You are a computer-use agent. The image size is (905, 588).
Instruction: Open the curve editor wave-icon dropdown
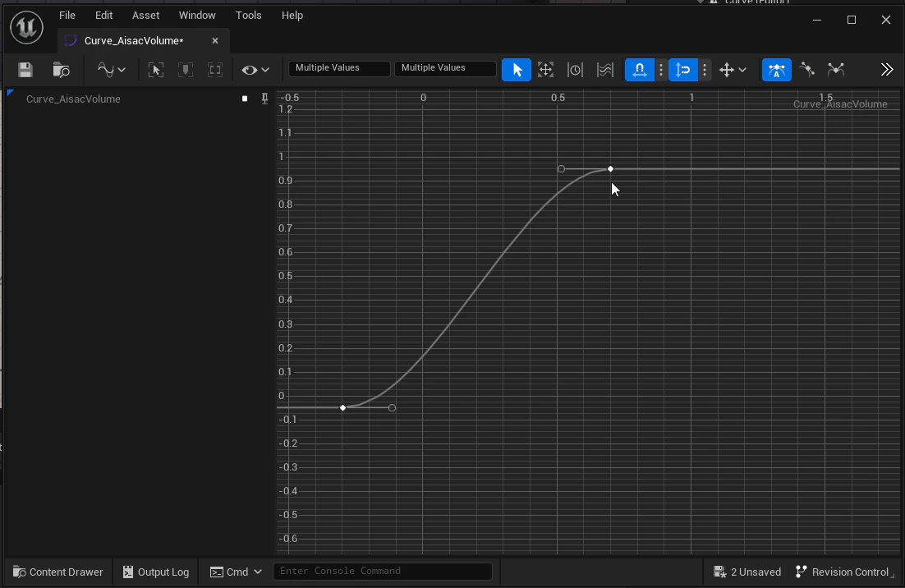pyautogui.click(x=112, y=70)
